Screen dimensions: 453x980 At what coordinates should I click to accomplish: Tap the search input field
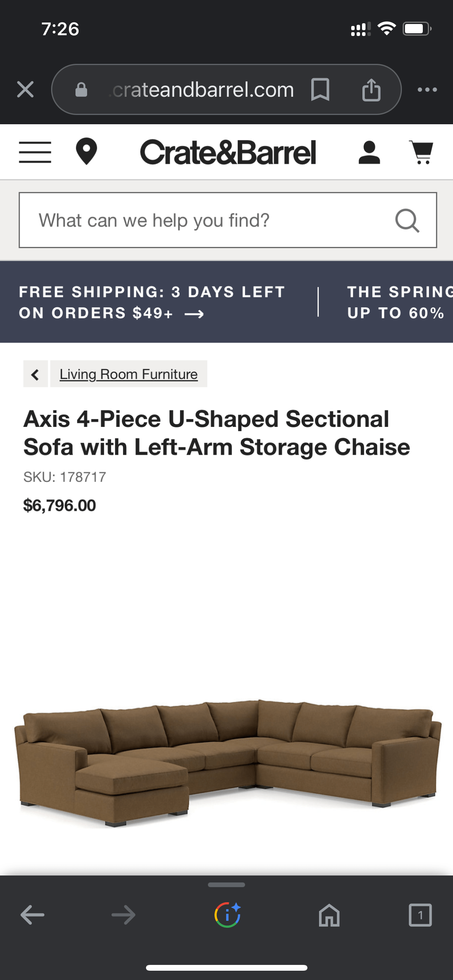pyautogui.click(x=194, y=220)
